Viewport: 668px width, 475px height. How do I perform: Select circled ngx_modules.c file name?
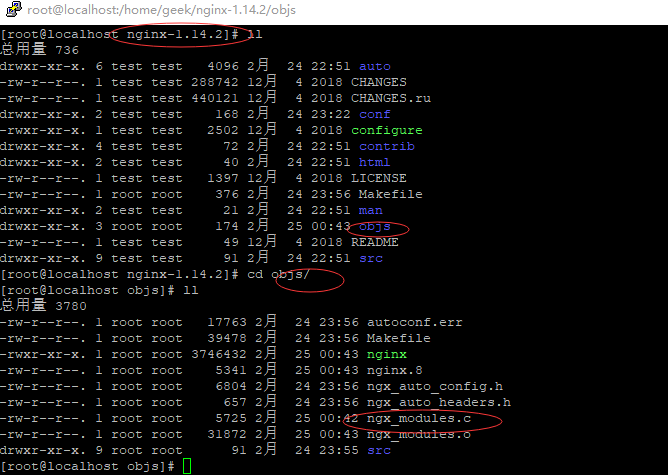[419, 419]
